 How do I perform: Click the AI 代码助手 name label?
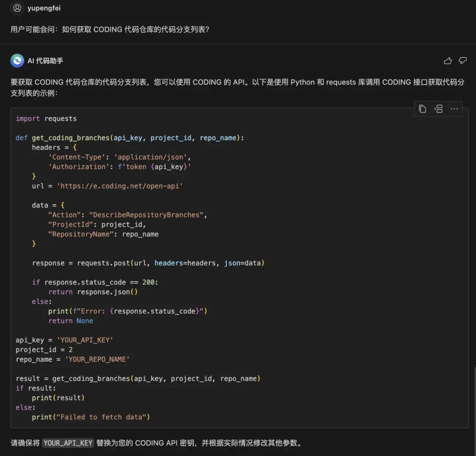coord(45,61)
